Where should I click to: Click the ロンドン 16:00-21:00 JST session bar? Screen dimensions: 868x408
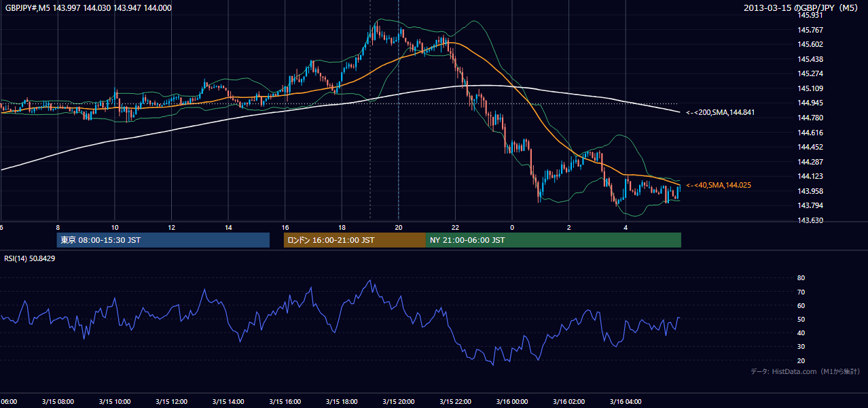point(355,240)
